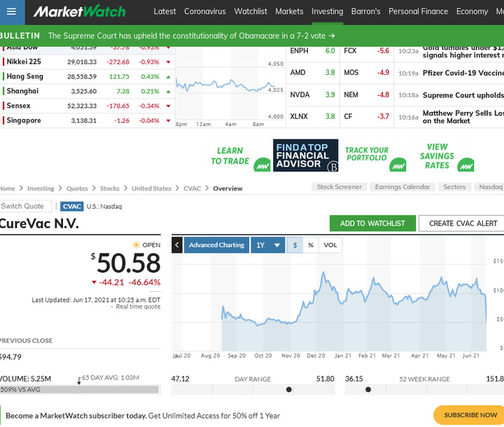This screenshot has height=427, width=504.
Task: Click the Switch Quote input field
Action: click(25, 206)
